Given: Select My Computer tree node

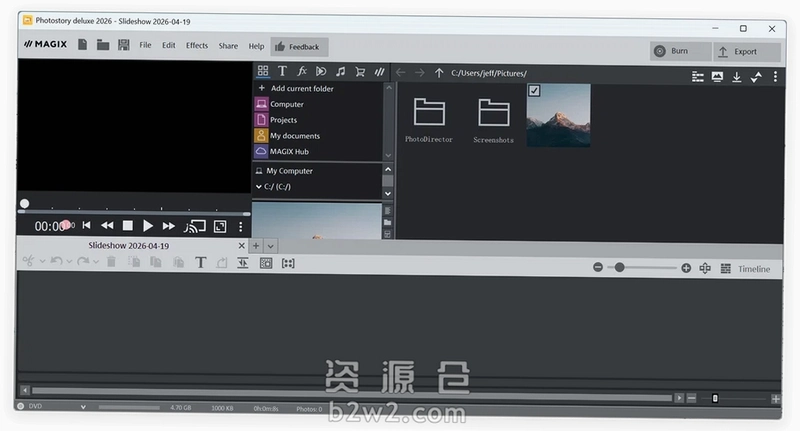Looking at the screenshot, I should click(x=289, y=171).
